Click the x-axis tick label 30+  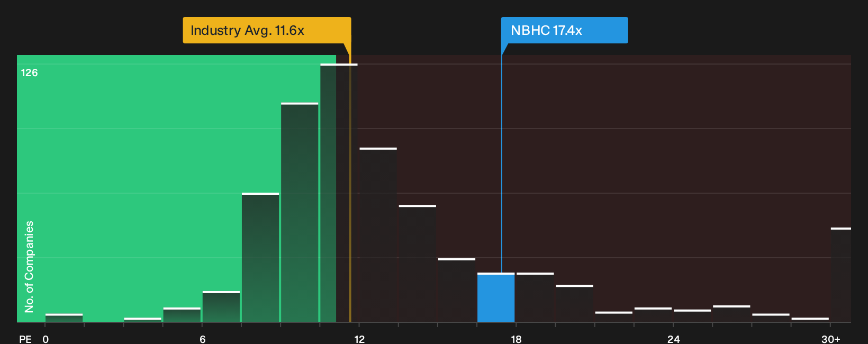coord(830,339)
